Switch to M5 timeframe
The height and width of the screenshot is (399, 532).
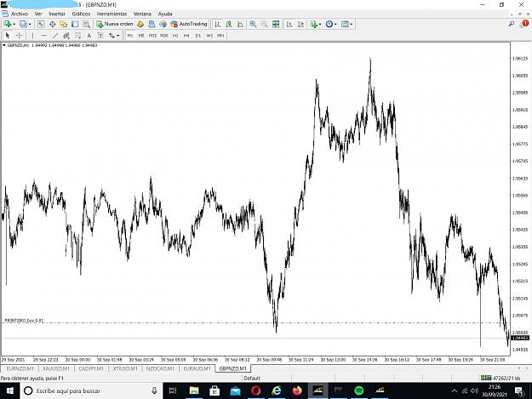[141, 35]
